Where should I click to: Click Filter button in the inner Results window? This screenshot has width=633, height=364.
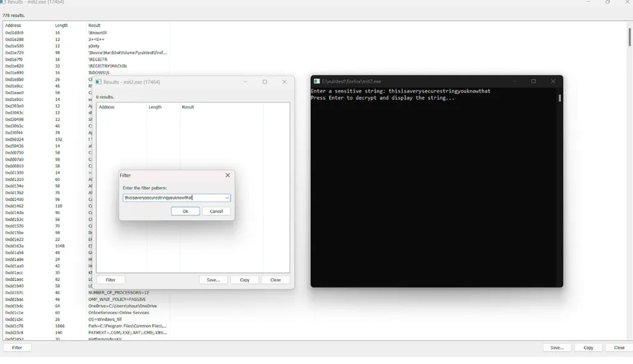tap(111, 280)
